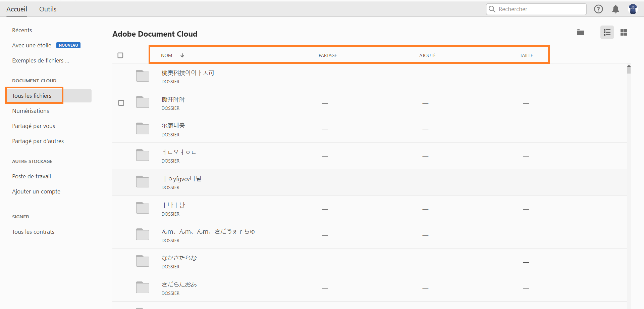Viewport: 644px width, 309px height.
Task: Open the help icon
Action: click(598, 9)
